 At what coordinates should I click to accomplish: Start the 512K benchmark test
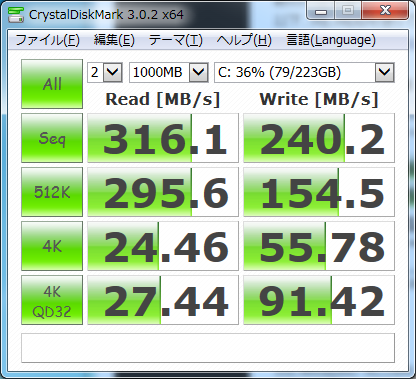point(52,192)
